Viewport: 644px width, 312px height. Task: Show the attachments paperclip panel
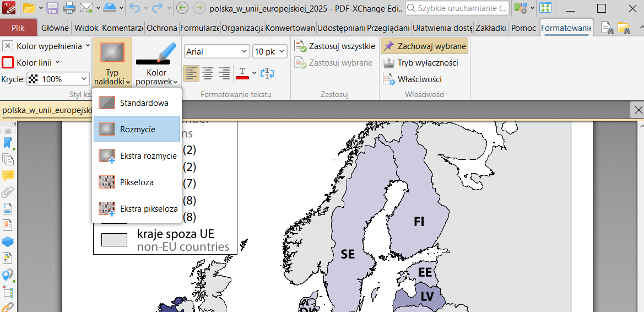(x=8, y=192)
